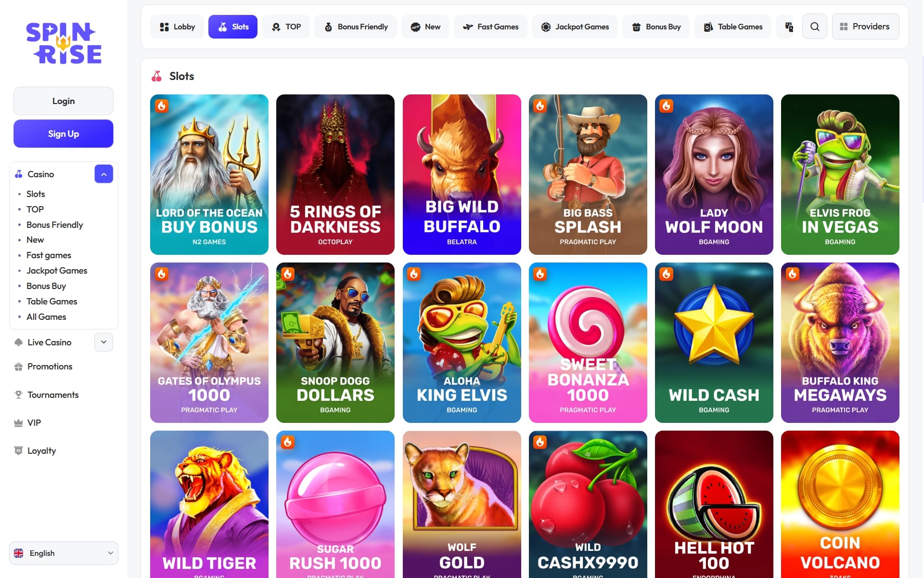Open the Elvis Frog in Vegas game thumbnail
The height and width of the screenshot is (578, 924).
[840, 174]
